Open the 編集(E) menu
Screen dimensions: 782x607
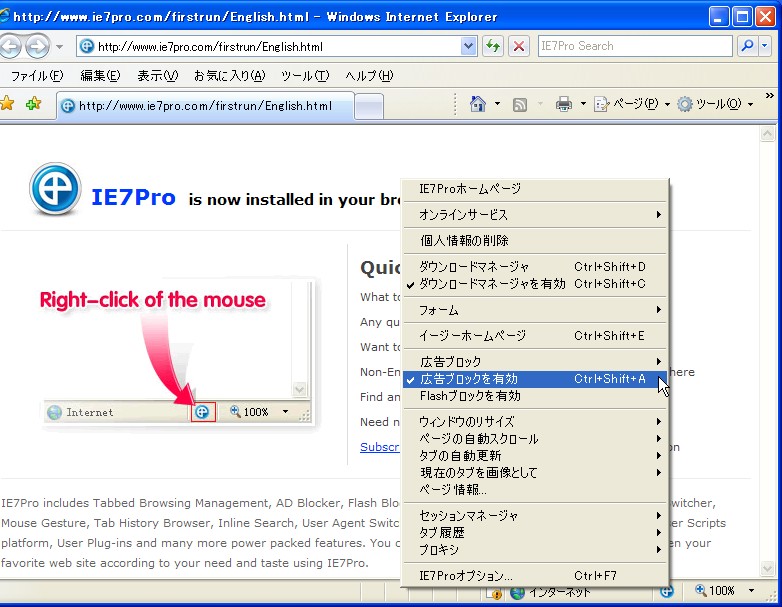click(100, 76)
